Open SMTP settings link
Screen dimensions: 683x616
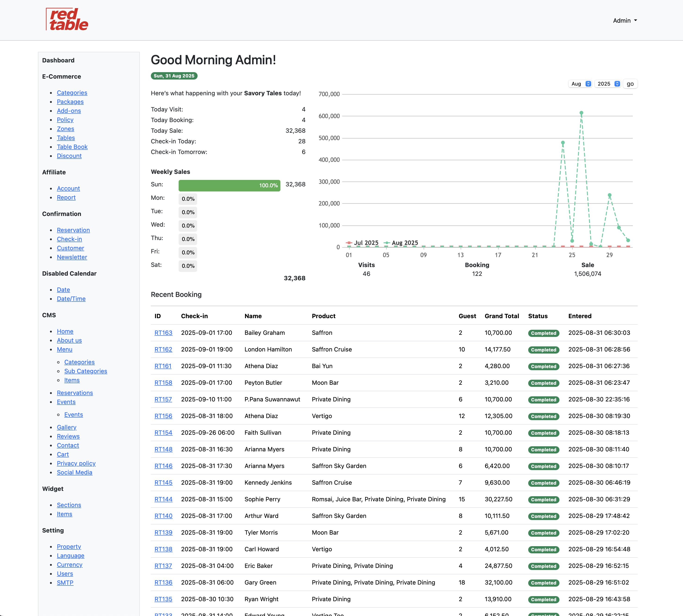[x=65, y=583]
